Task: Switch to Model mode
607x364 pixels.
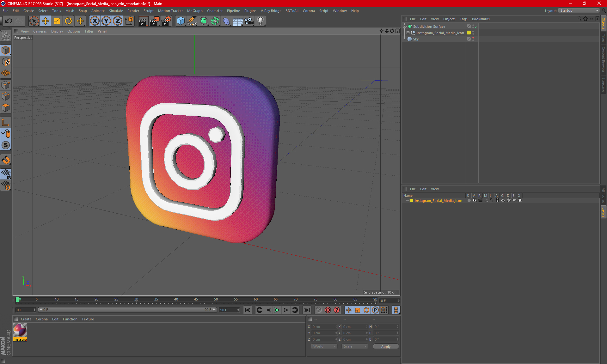Action: (6, 50)
